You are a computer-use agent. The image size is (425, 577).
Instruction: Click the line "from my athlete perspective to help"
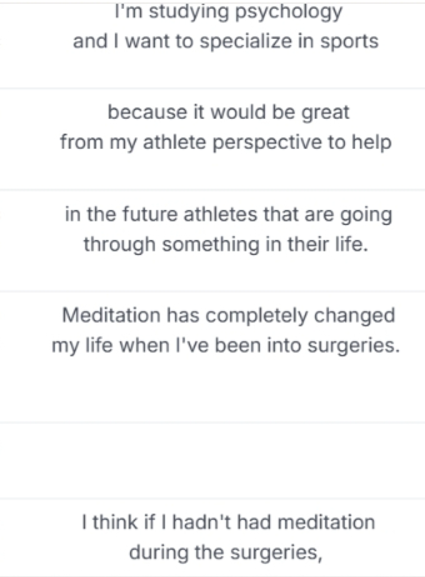[226, 142]
